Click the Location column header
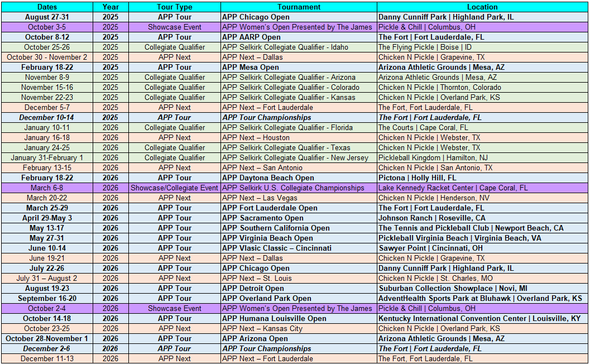This screenshot has width=590, height=364. click(x=483, y=7)
